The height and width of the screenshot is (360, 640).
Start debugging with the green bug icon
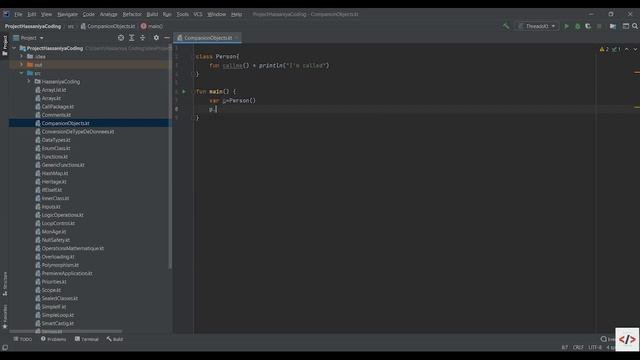(x=578, y=26)
